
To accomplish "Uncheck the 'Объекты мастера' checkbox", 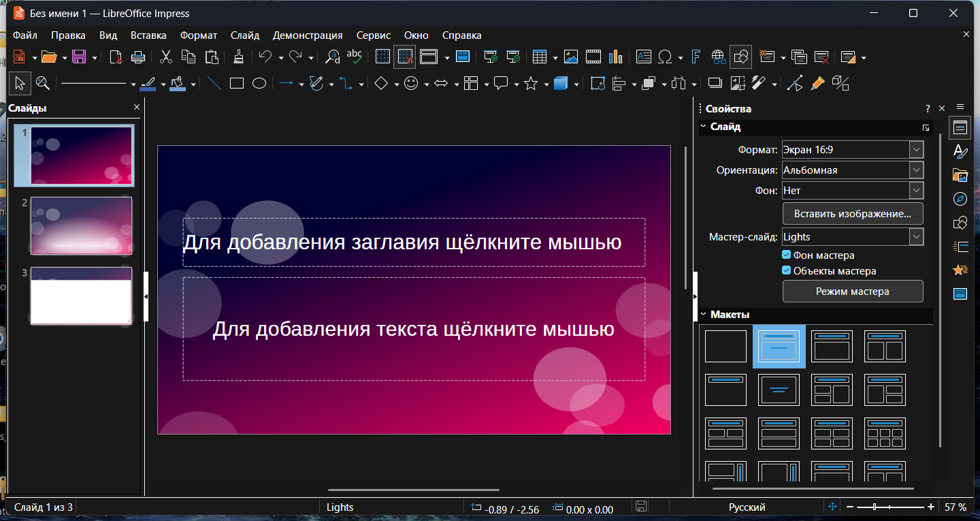I will point(787,271).
